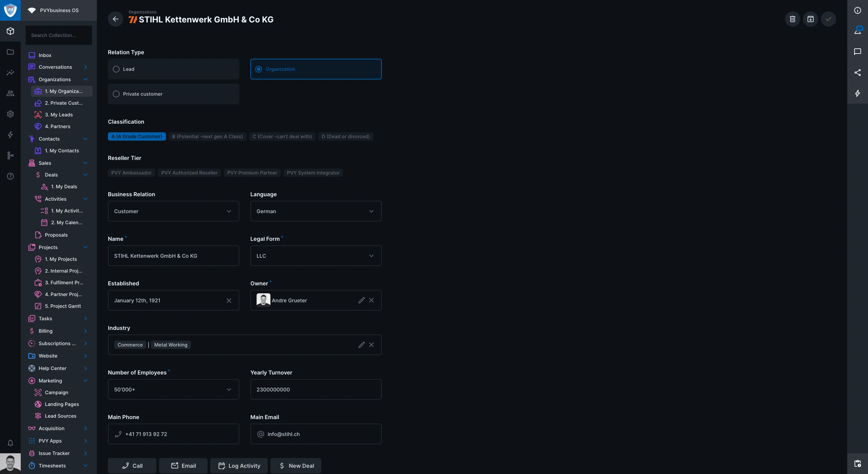This screenshot has height=474, width=868.
Task: Select the Private customer relation type
Action: click(174, 94)
